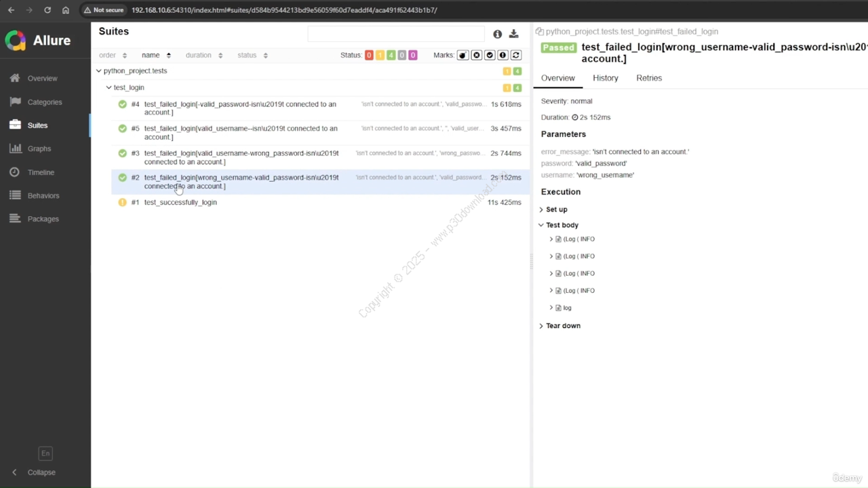Select test #2 wrong_username-valid_password
Image resolution: width=868 pixels, height=488 pixels.
(320, 182)
